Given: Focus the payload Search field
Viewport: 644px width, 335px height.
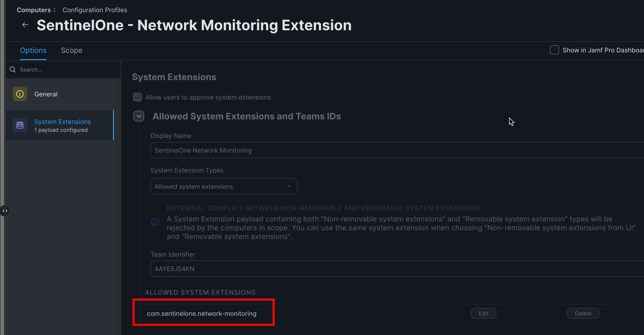Looking at the screenshot, I should point(63,70).
